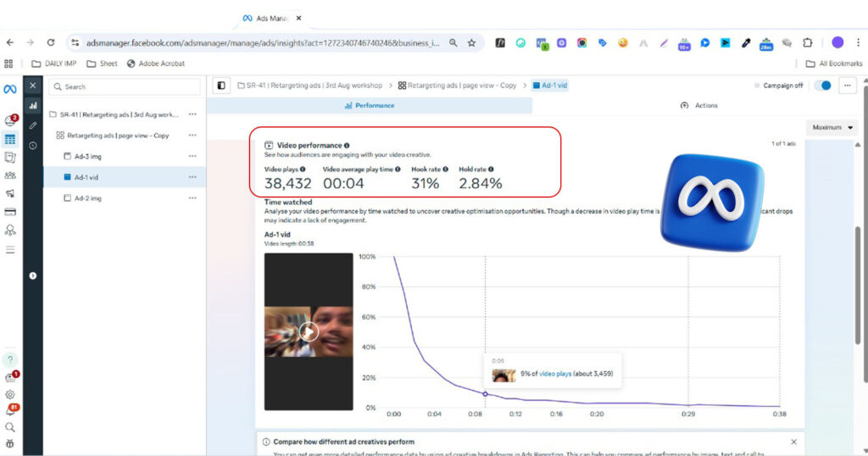The image size is (868, 456).
Task: Open the Adobe Acrobat bookmark
Action: (x=156, y=64)
